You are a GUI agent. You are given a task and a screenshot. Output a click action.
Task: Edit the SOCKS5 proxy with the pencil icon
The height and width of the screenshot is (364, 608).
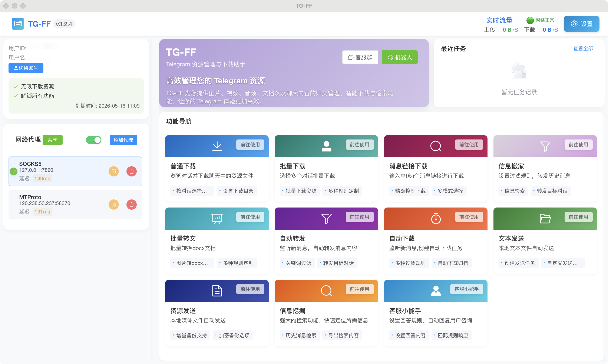coord(113,171)
